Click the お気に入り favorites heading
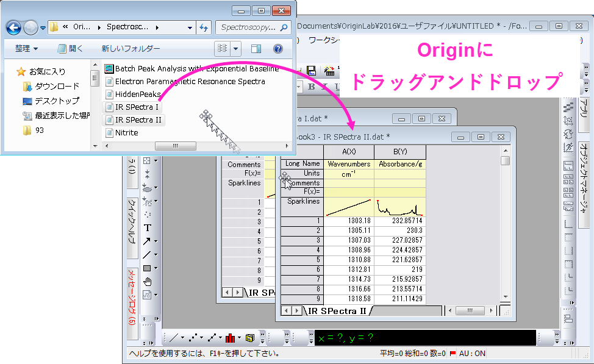This screenshot has width=594, height=364. [x=41, y=71]
